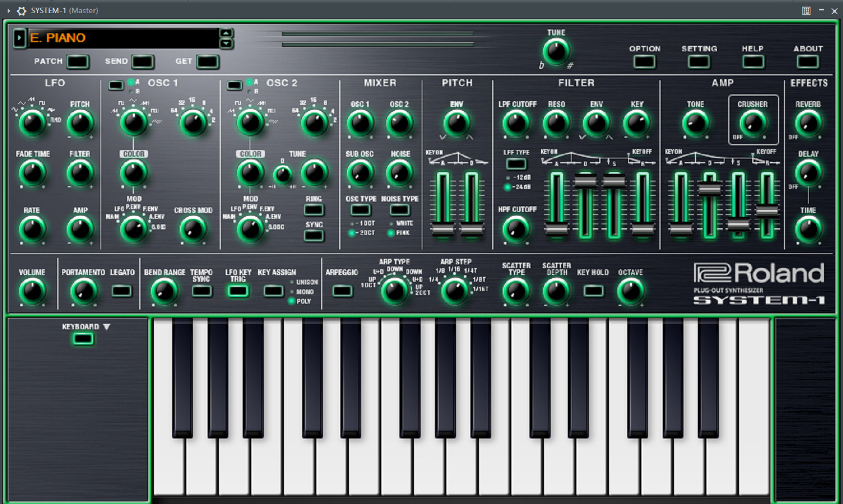This screenshot has width=843, height=504.
Task: Click the ARP TYPE selector knob
Action: (x=394, y=292)
